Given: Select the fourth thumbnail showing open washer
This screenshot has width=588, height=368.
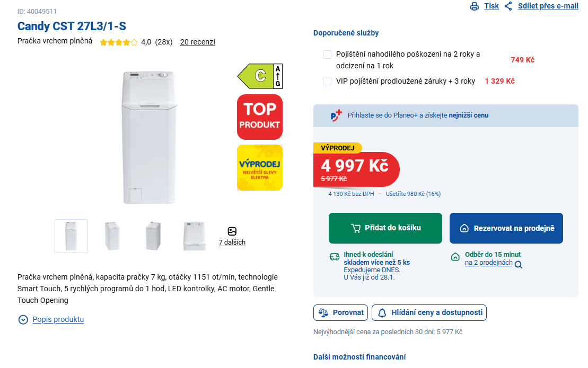Looking at the screenshot, I should pos(195,236).
